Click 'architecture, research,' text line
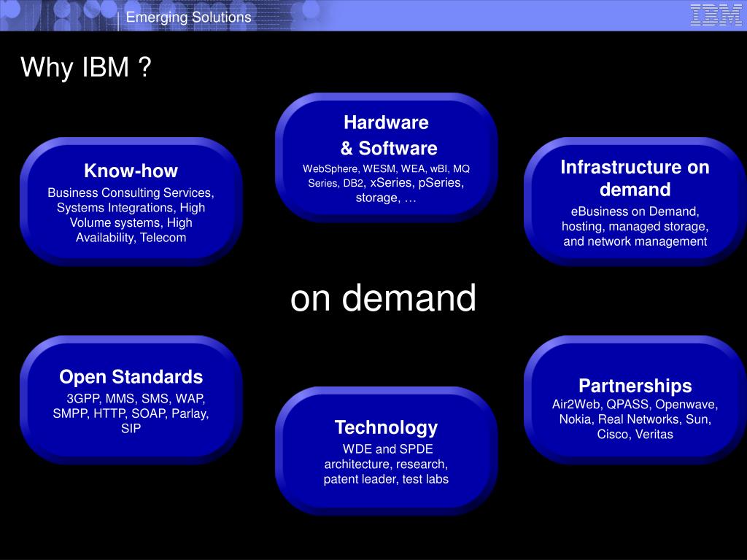Viewport: 747px width, 560px height. [387, 464]
